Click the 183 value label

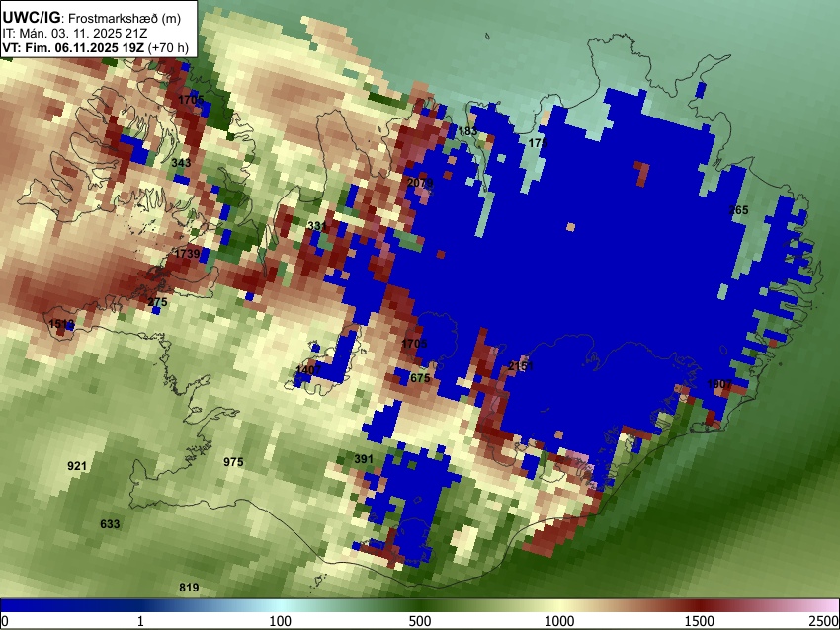click(x=467, y=131)
